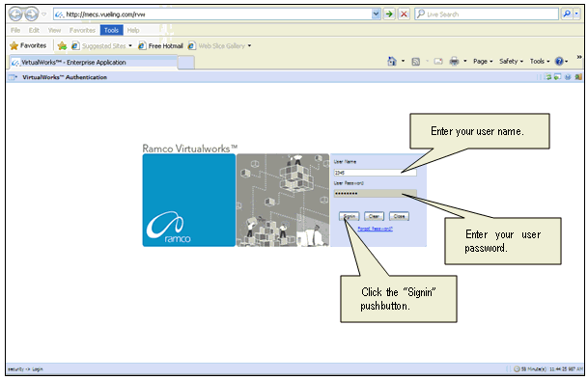Click the green Go arrow icon
This screenshot has height=380, width=588.
pyautogui.click(x=390, y=14)
